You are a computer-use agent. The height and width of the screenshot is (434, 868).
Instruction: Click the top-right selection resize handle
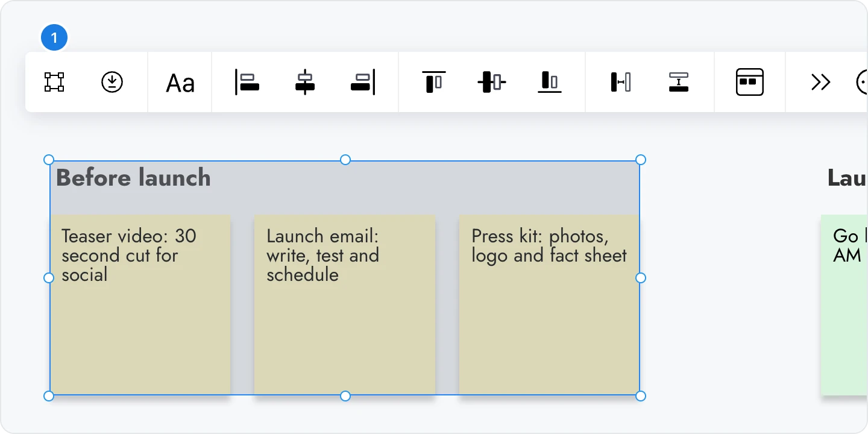(x=641, y=160)
